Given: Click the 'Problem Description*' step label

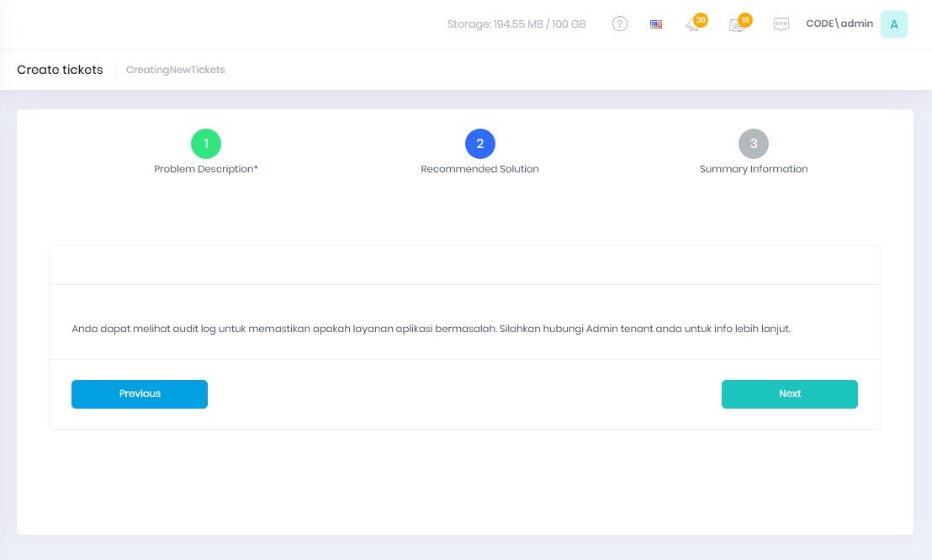Looking at the screenshot, I should coord(206,169).
